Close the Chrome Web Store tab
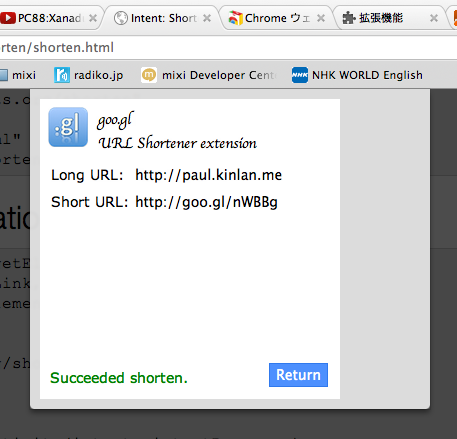Image resolution: width=457 pixels, height=439 pixels. (x=321, y=18)
